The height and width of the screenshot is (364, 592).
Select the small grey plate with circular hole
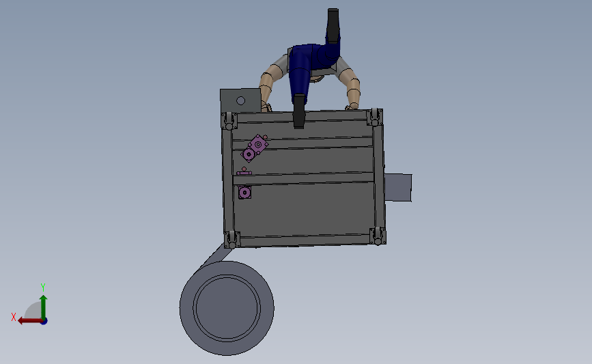pyautogui.click(x=240, y=100)
